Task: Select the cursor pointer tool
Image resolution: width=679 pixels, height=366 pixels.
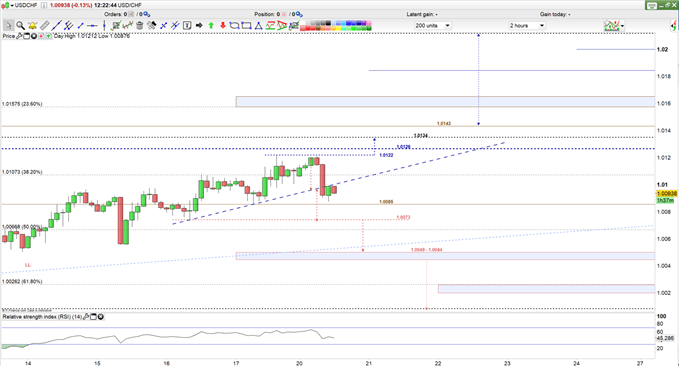Action: 9,25
